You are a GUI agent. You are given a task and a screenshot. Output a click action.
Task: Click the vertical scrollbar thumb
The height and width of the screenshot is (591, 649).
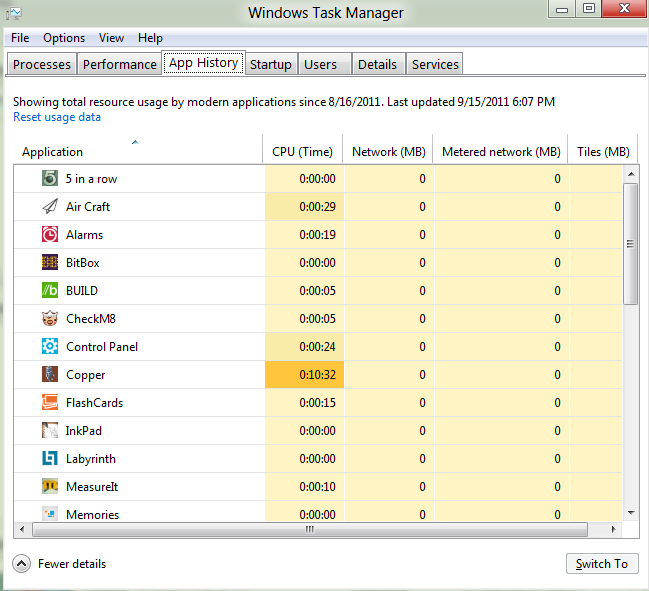tap(630, 244)
